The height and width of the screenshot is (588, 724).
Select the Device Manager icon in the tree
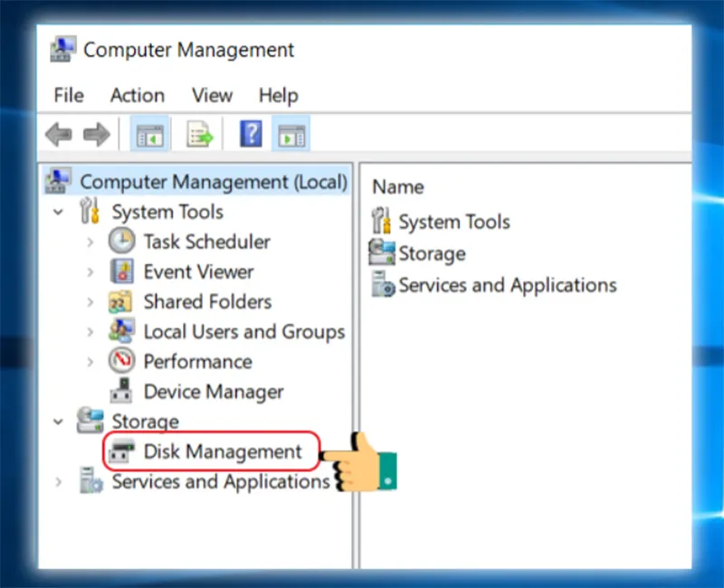121,391
